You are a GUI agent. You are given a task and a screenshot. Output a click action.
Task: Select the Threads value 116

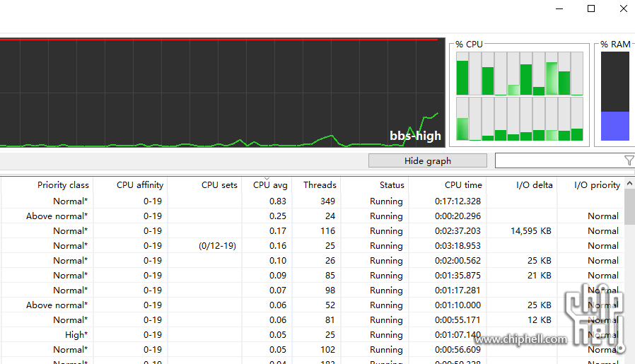327,231
